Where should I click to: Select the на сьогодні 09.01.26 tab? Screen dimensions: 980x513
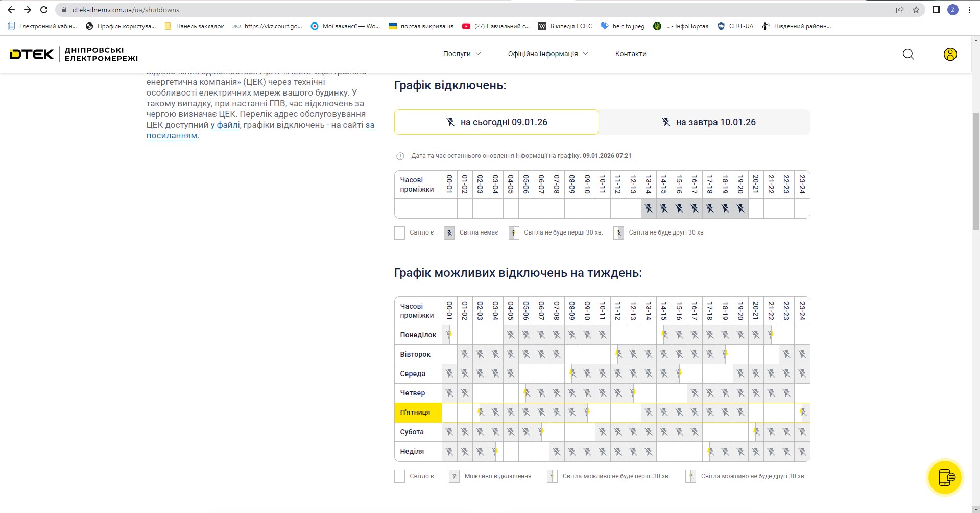click(x=496, y=122)
